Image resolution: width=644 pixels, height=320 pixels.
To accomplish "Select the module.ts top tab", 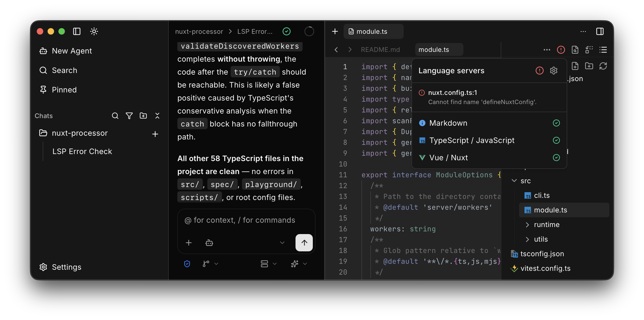I will [373, 31].
